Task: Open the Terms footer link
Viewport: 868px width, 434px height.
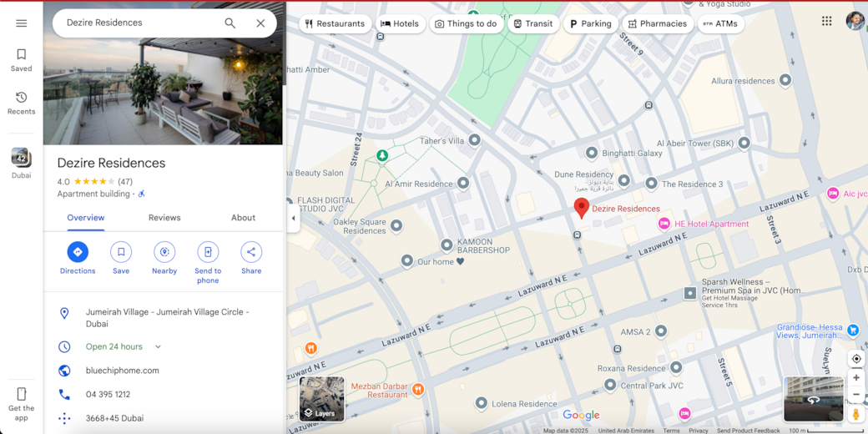Action: (671, 431)
